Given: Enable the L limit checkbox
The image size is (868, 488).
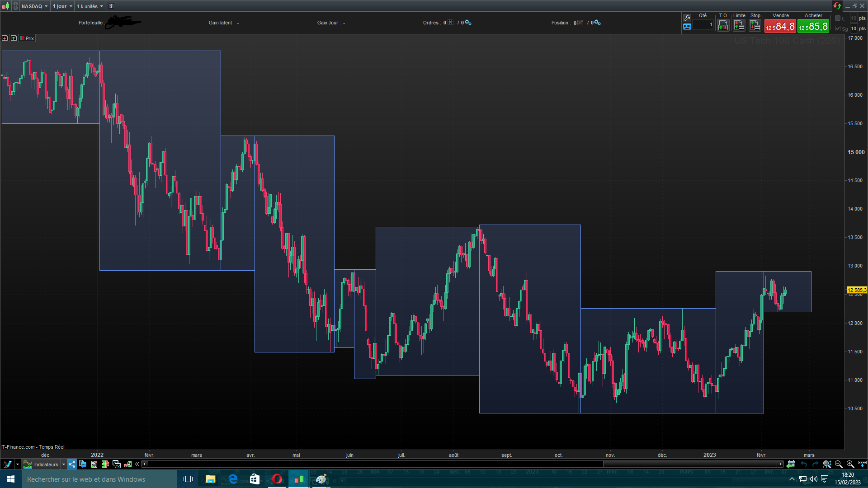Looking at the screenshot, I should [x=838, y=18].
